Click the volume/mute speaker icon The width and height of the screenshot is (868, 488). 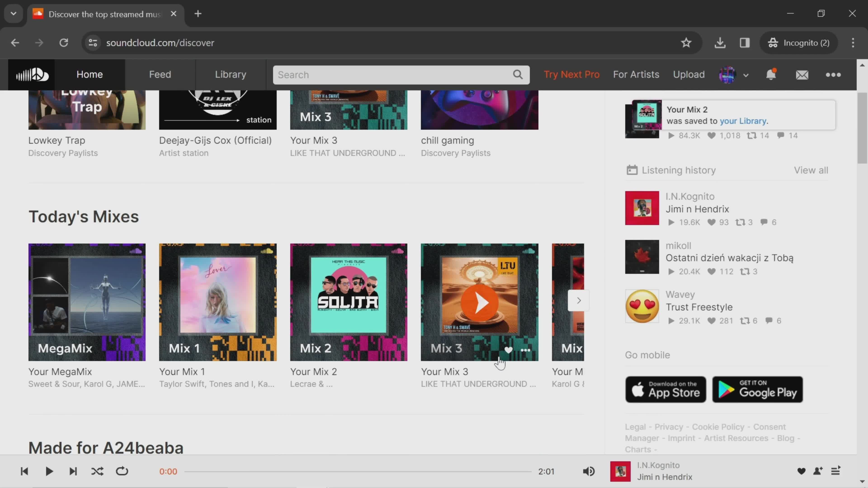[x=589, y=471]
